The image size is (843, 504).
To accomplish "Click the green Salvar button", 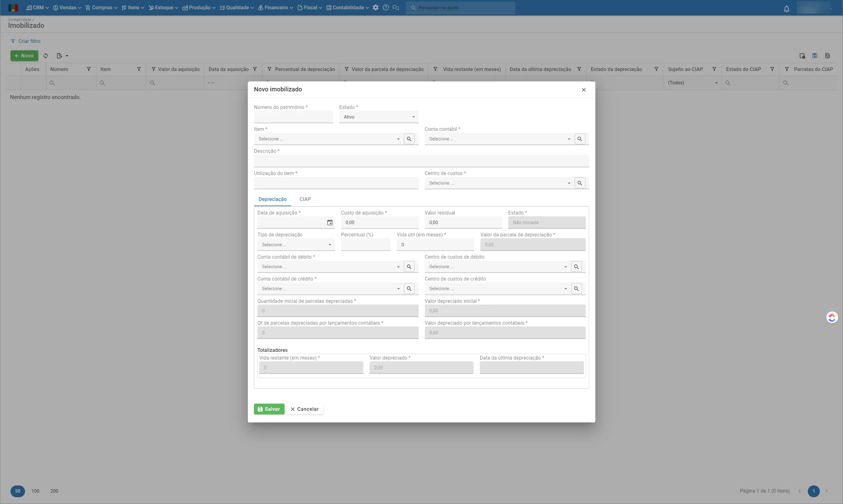I will pyautogui.click(x=269, y=409).
